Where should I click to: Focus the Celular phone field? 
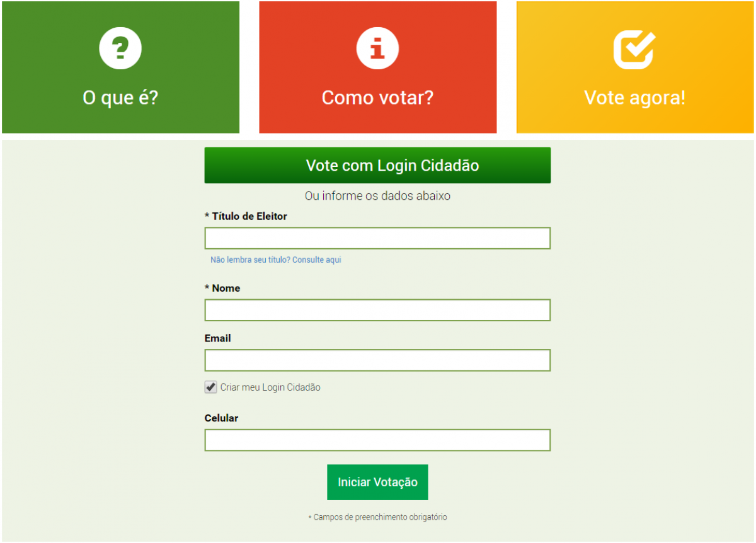(377, 440)
